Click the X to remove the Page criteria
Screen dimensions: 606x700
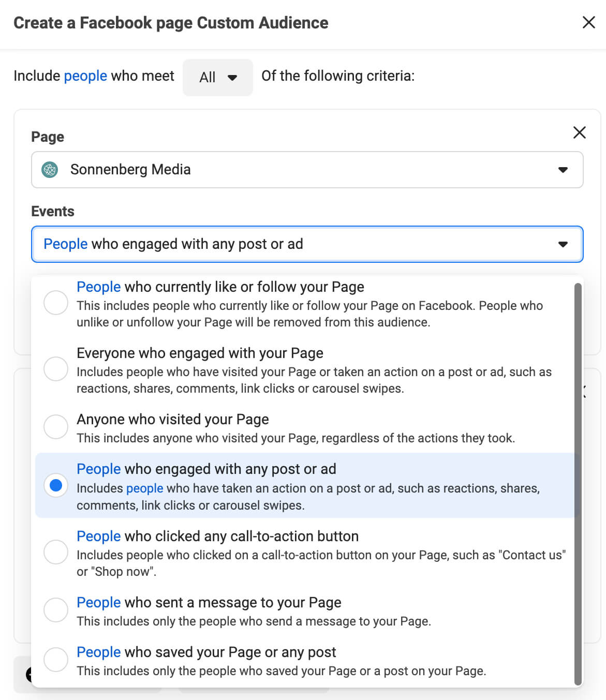coord(579,133)
